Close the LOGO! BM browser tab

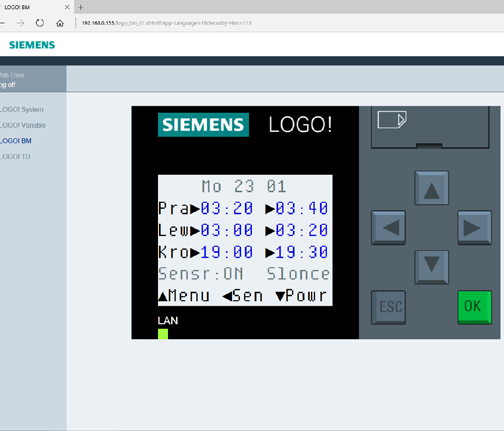(x=67, y=7)
